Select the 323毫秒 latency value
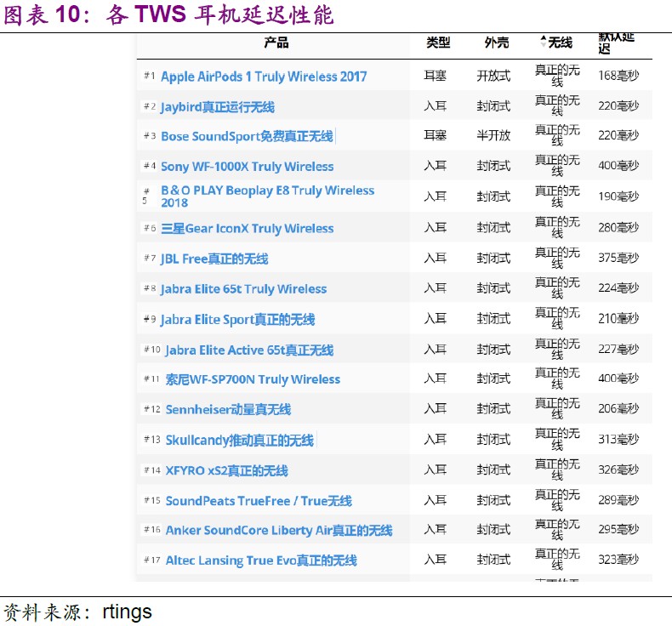Image resolution: width=672 pixels, height=626 pixels. pos(618,559)
